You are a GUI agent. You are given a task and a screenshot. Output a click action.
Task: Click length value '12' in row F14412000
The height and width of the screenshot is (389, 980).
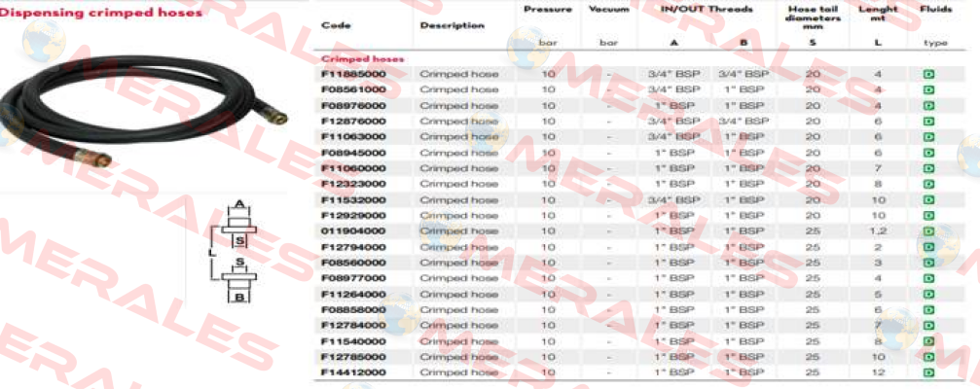click(878, 372)
